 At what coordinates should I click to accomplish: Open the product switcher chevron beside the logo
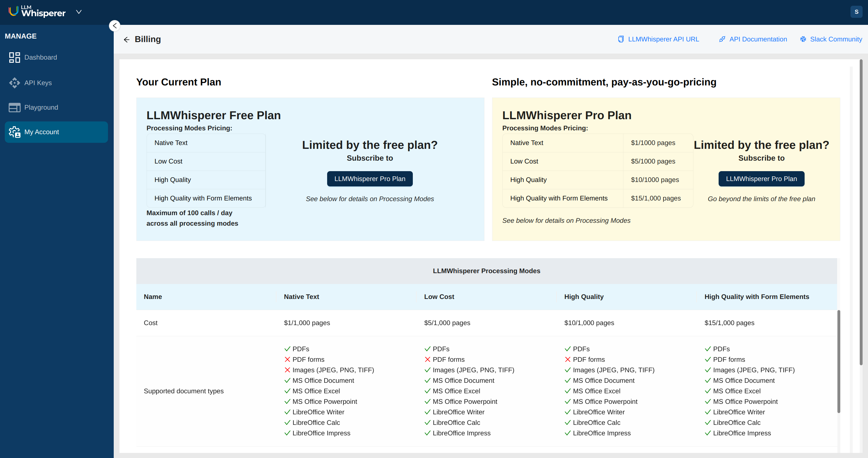[79, 12]
